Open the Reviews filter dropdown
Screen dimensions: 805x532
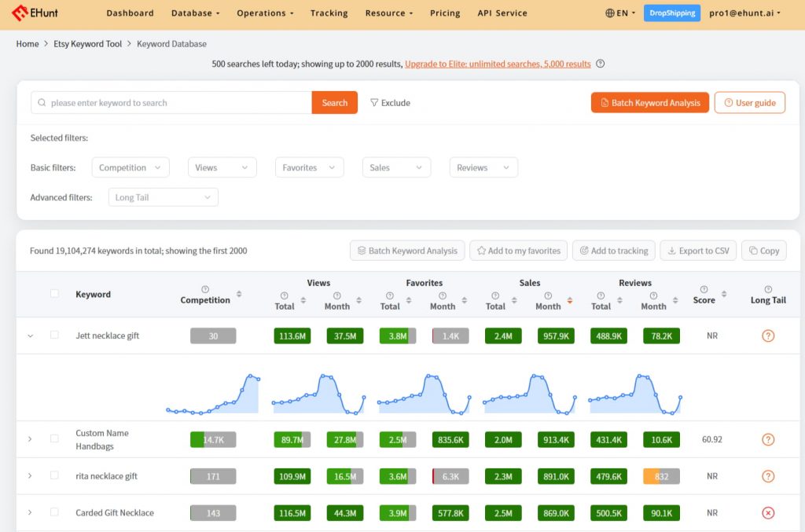(483, 167)
